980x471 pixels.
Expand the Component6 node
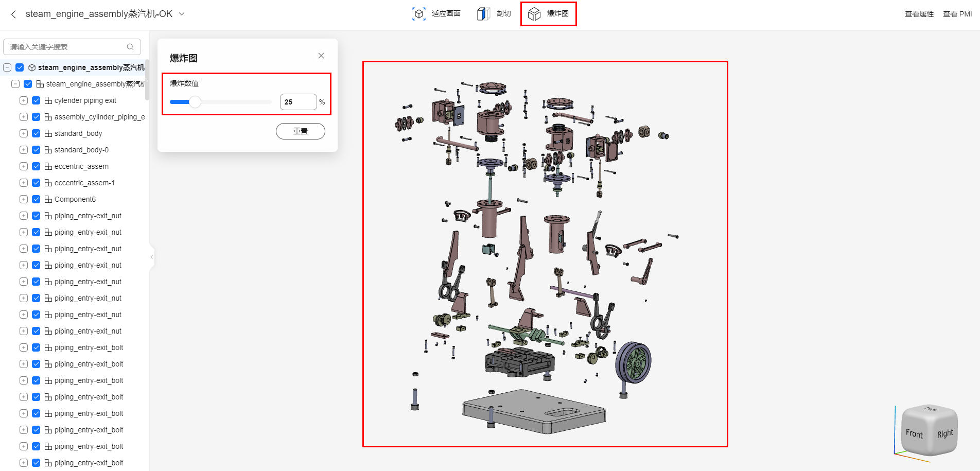(x=24, y=199)
